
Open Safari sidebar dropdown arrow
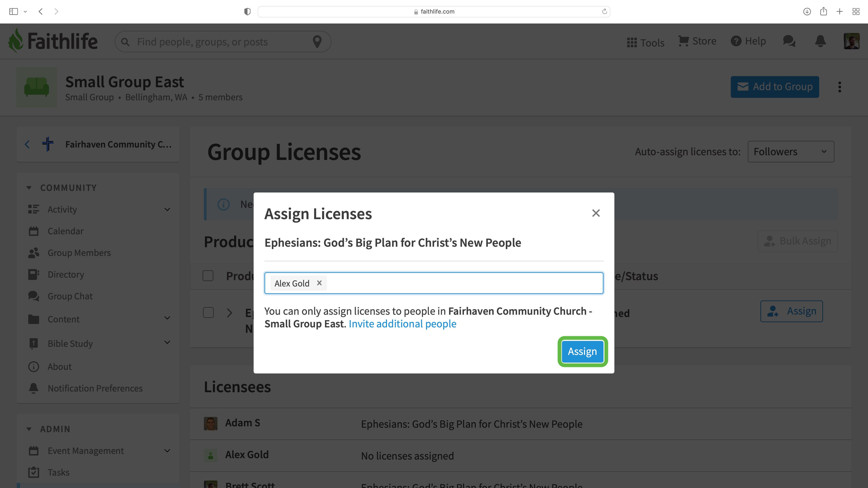25,12
